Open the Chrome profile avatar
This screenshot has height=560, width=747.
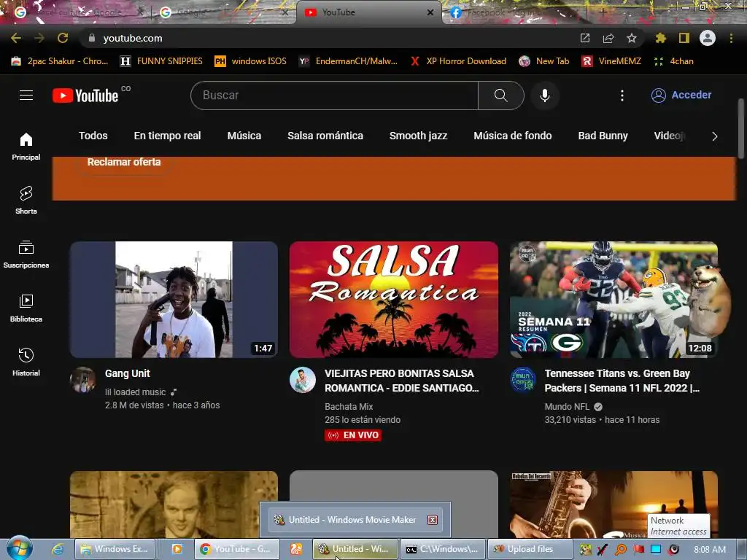[x=708, y=38]
